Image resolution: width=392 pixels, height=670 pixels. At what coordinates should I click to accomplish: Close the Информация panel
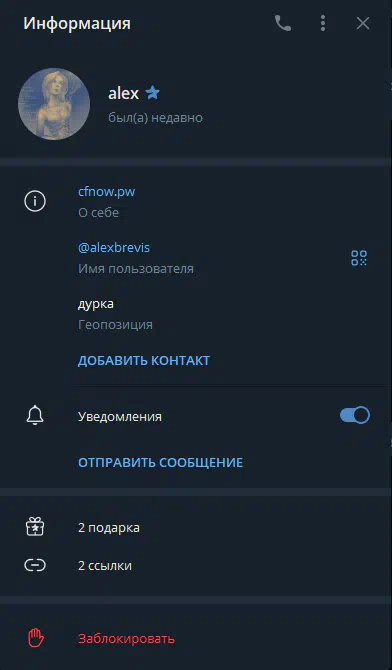363,23
